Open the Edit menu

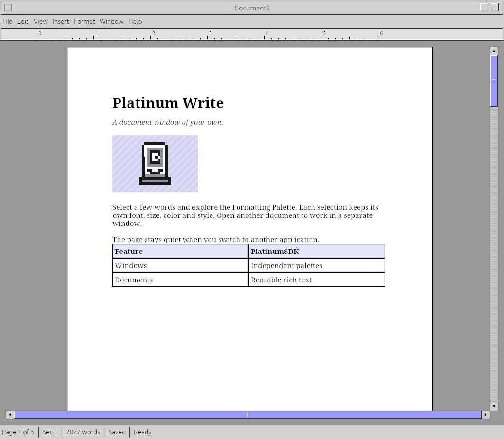click(23, 21)
